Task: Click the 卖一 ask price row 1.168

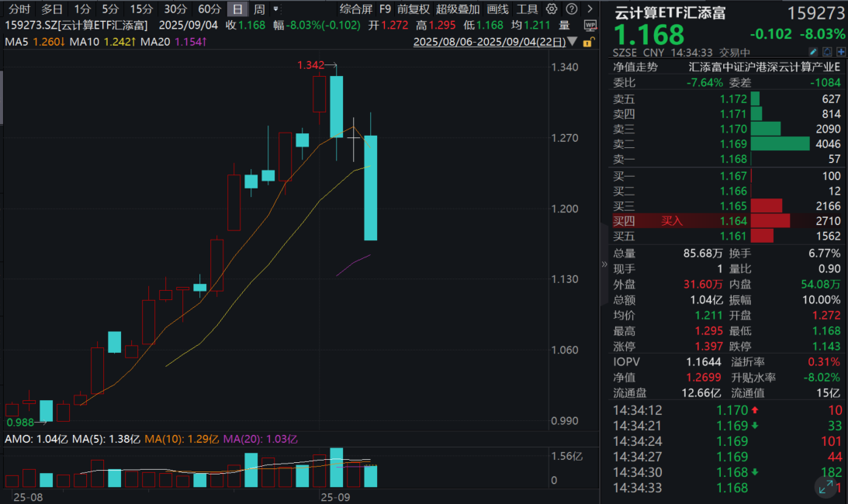Action: pos(729,159)
